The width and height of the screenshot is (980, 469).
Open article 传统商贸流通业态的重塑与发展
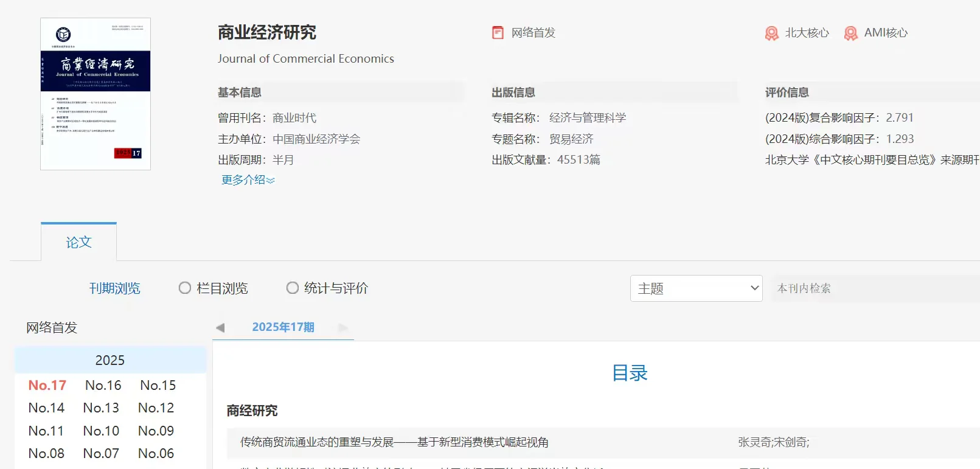pyautogui.click(x=394, y=442)
